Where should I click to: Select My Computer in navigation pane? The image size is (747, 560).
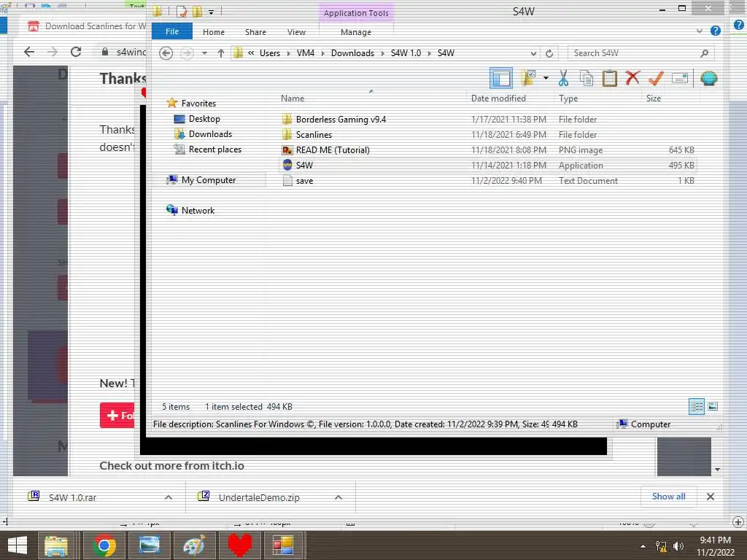[208, 180]
